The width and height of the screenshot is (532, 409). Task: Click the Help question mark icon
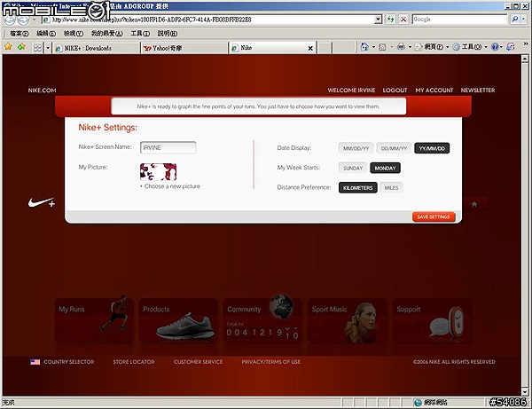click(495, 47)
